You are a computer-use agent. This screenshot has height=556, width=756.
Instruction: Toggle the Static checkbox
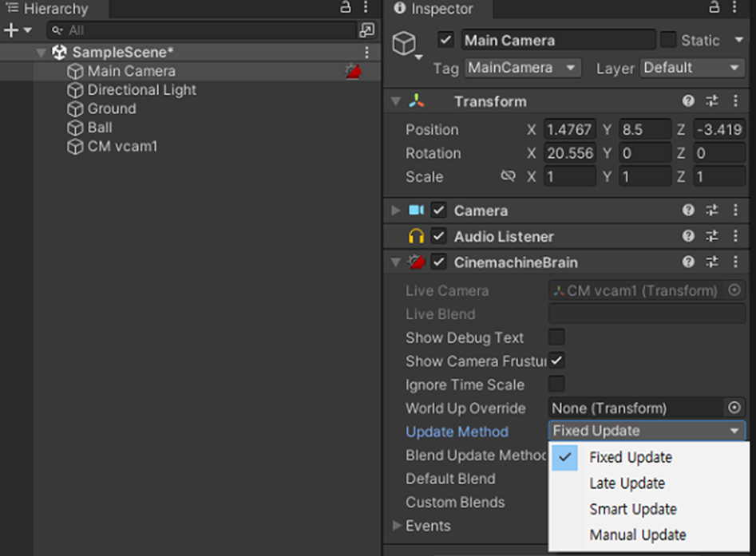667,40
